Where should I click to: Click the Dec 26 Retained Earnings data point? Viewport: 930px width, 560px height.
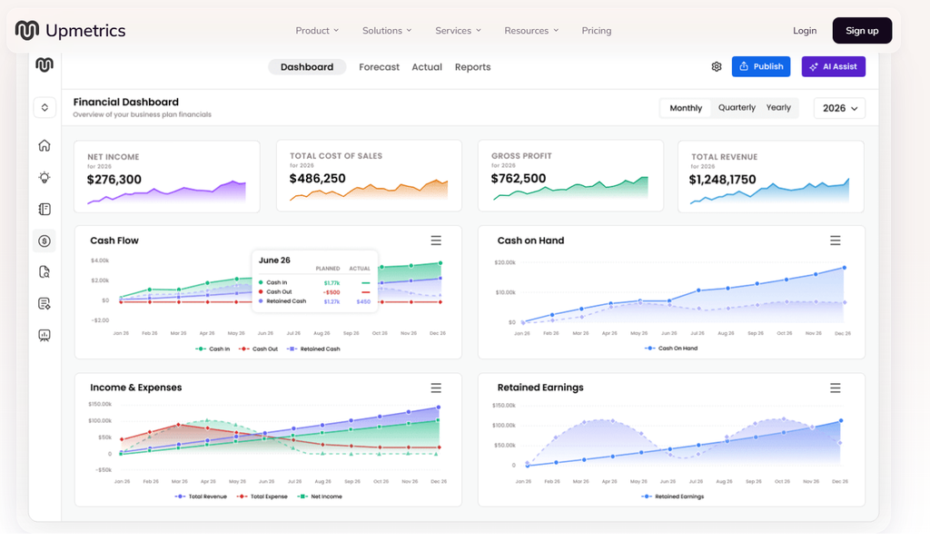[x=840, y=421]
